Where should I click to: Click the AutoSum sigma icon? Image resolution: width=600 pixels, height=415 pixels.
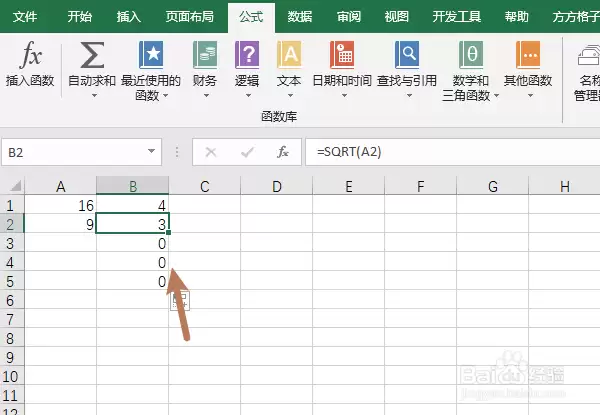pyautogui.click(x=92, y=55)
